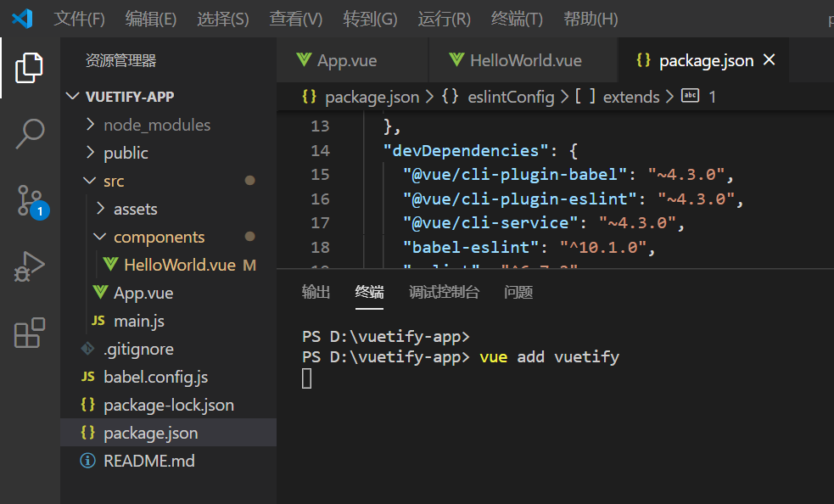Click the JS icon beside main.js
834x504 pixels.
[x=98, y=321]
